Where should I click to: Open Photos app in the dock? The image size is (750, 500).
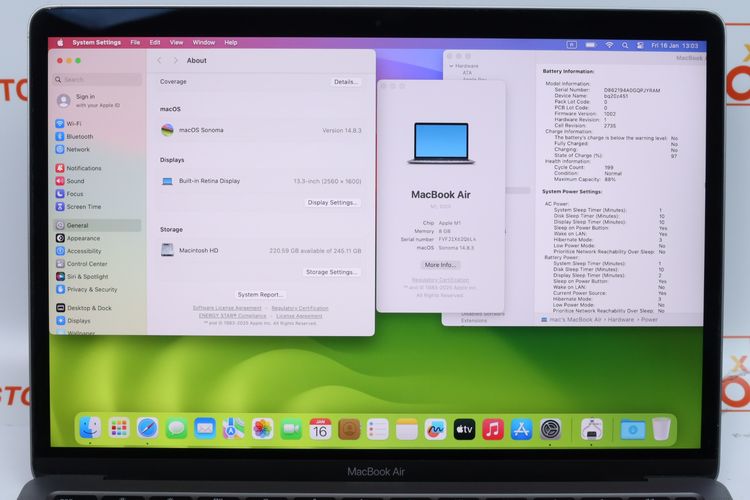point(262,428)
